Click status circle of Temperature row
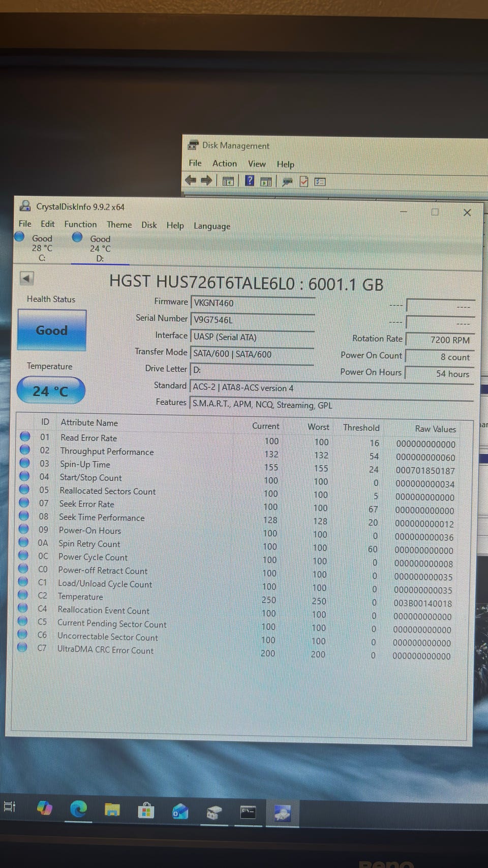The image size is (488, 868). coord(23,594)
